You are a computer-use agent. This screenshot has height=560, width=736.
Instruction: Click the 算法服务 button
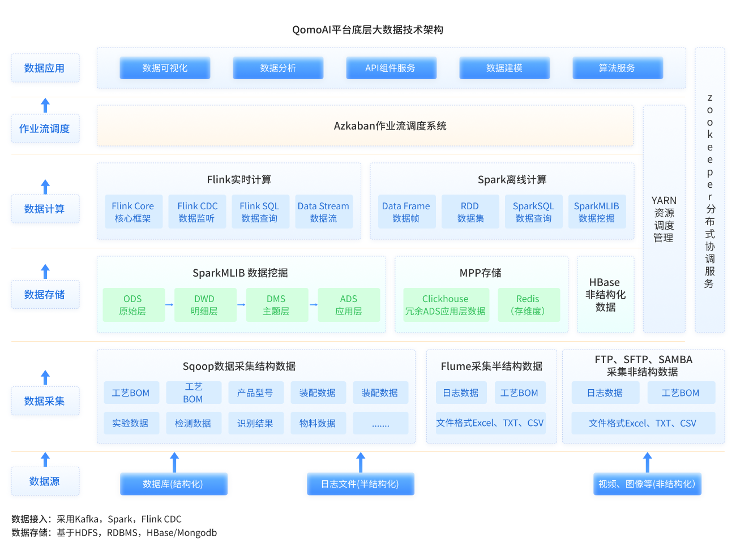point(618,68)
